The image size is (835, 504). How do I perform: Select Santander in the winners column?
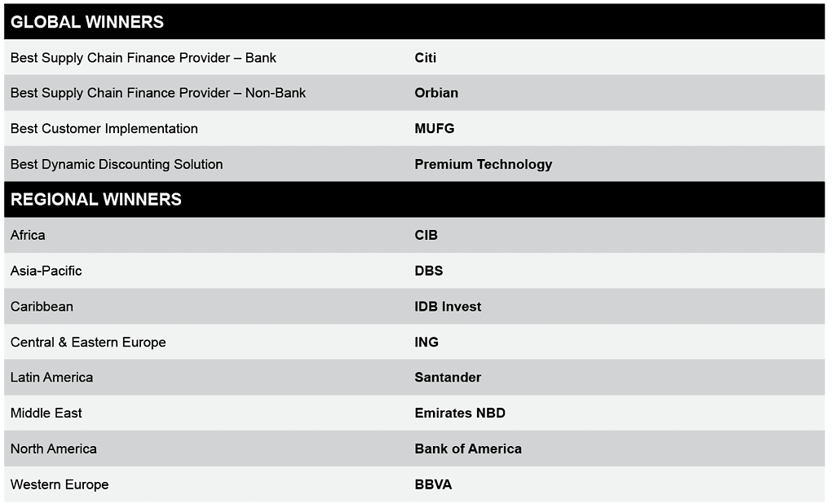click(448, 378)
